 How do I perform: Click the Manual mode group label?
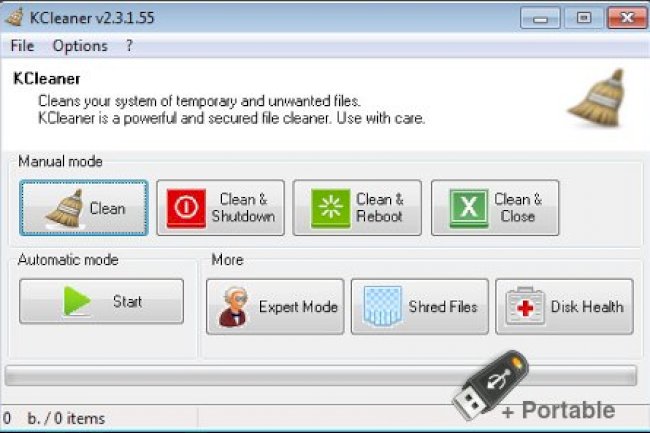pos(60,161)
